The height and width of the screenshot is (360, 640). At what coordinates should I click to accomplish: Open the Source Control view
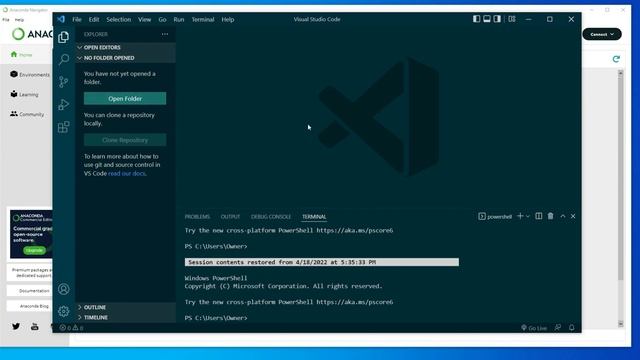tap(63, 82)
